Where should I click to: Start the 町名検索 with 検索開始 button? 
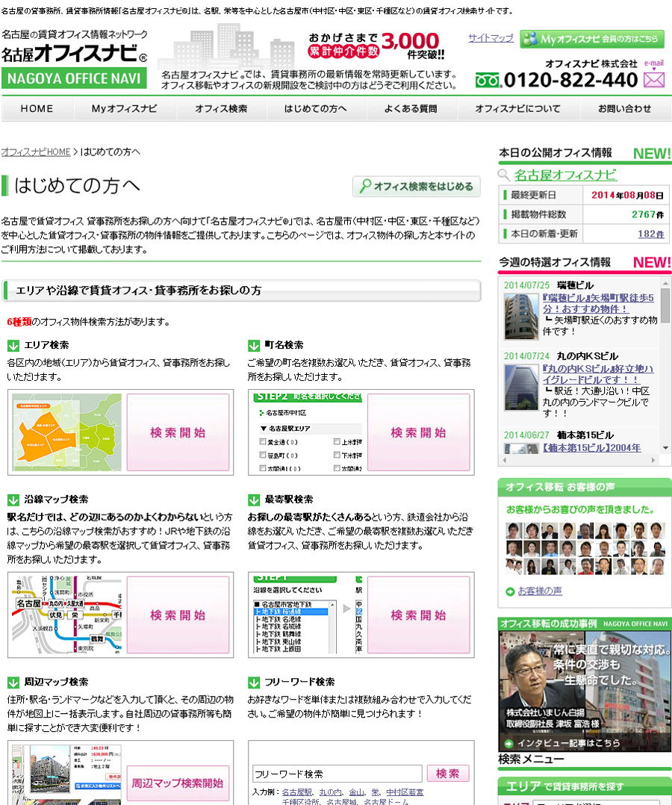coord(418,432)
